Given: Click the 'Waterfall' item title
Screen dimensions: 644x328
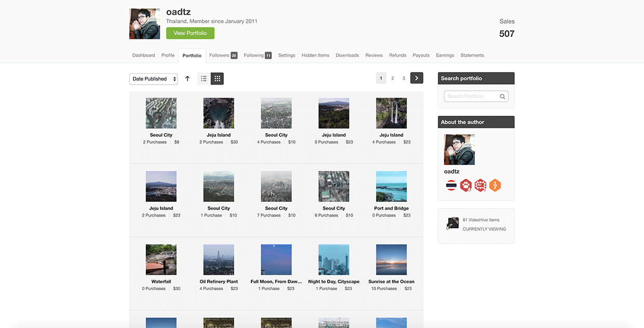Looking at the screenshot, I should 161,282.
